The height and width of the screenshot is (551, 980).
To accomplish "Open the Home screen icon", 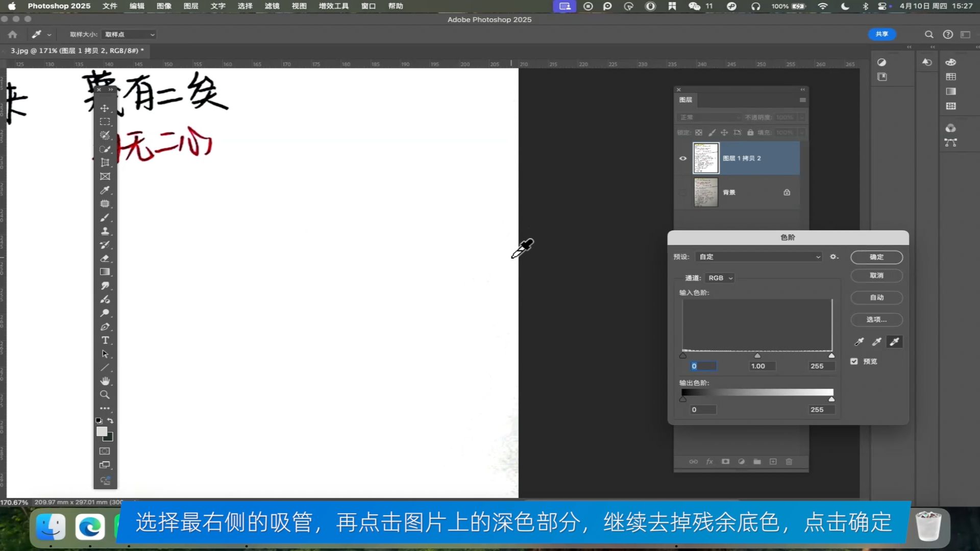I will click(13, 35).
